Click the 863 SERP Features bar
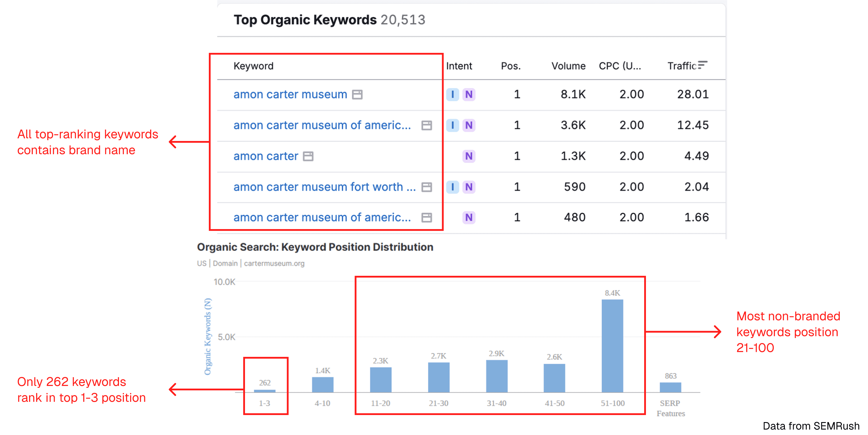This screenshot has width=868, height=435. (670, 387)
